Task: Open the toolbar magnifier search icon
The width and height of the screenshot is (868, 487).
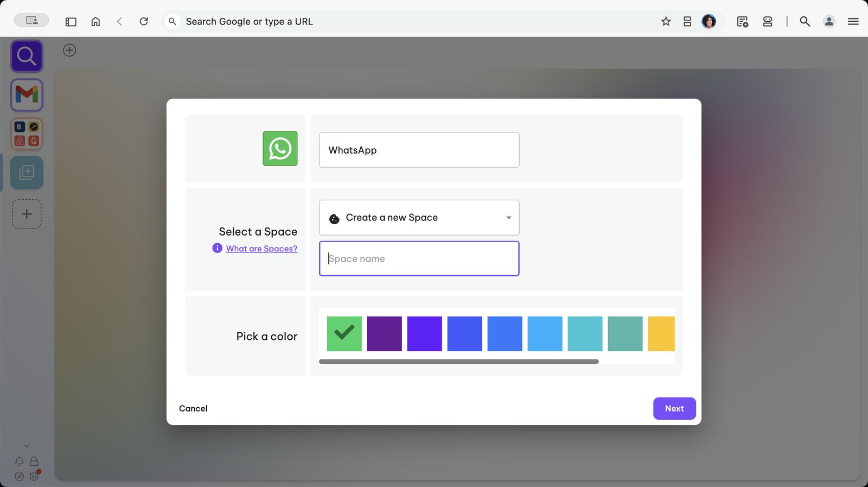Action: (x=805, y=22)
